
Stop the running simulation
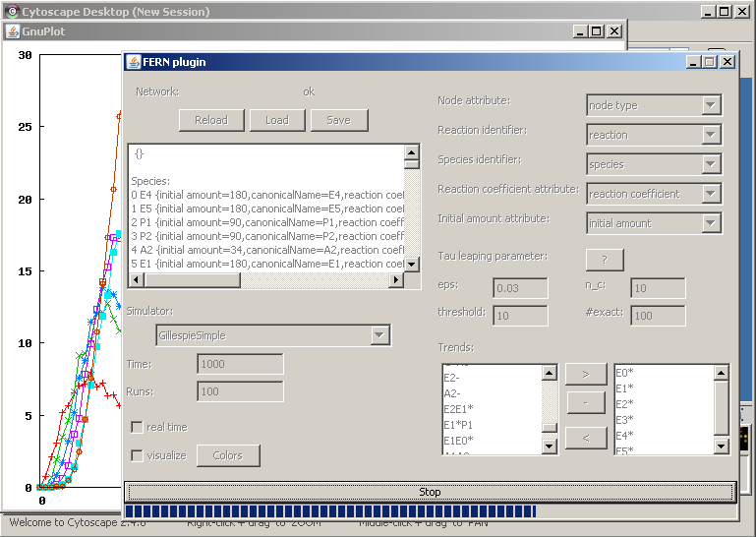point(430,492)
